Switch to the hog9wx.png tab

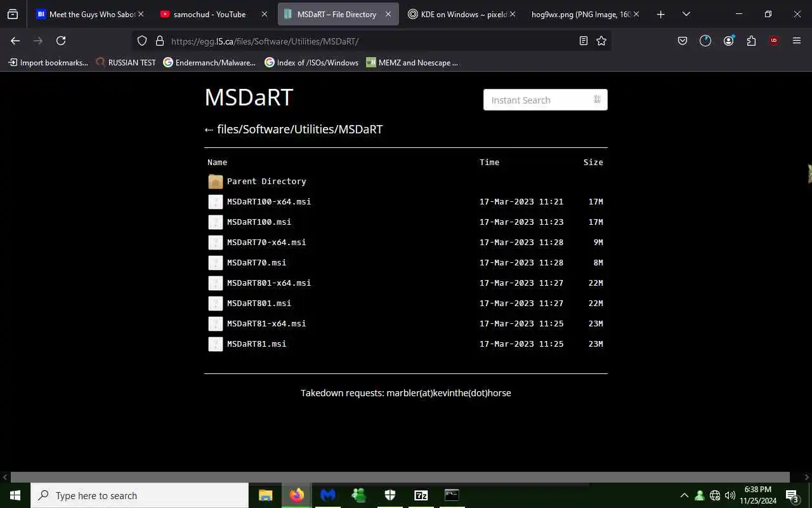point(586,14)
